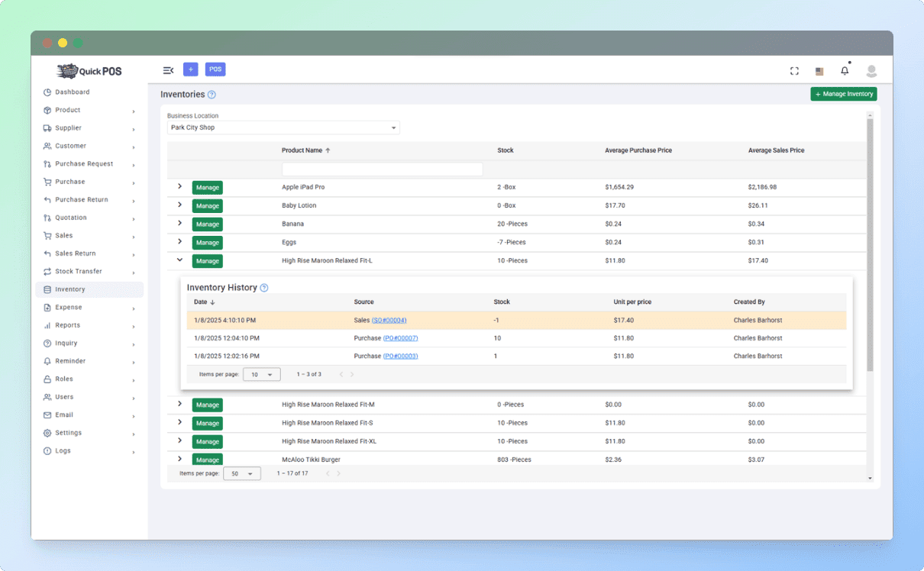Click the Stock Transfer arrows icon
The image size is (924, 571).
pos(47,272)
